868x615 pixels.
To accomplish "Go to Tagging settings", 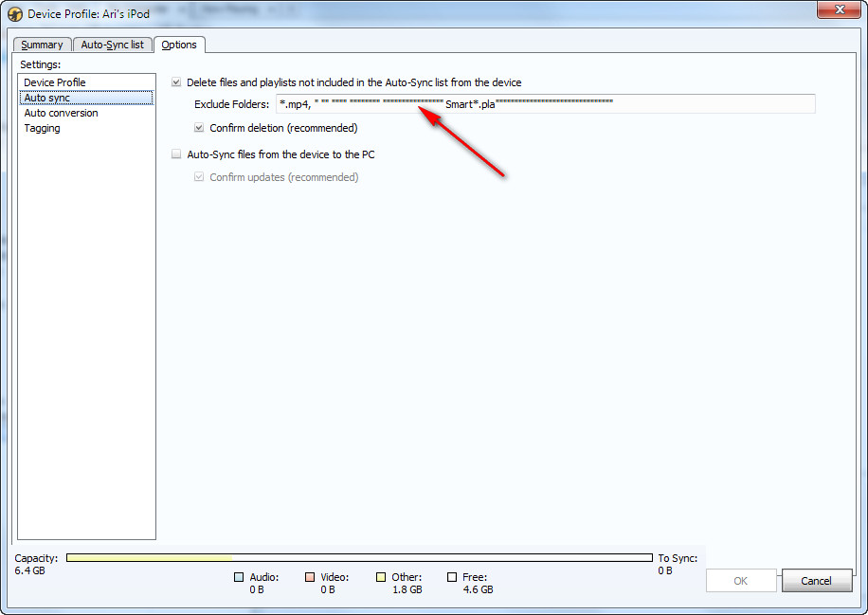I will 42,128.
